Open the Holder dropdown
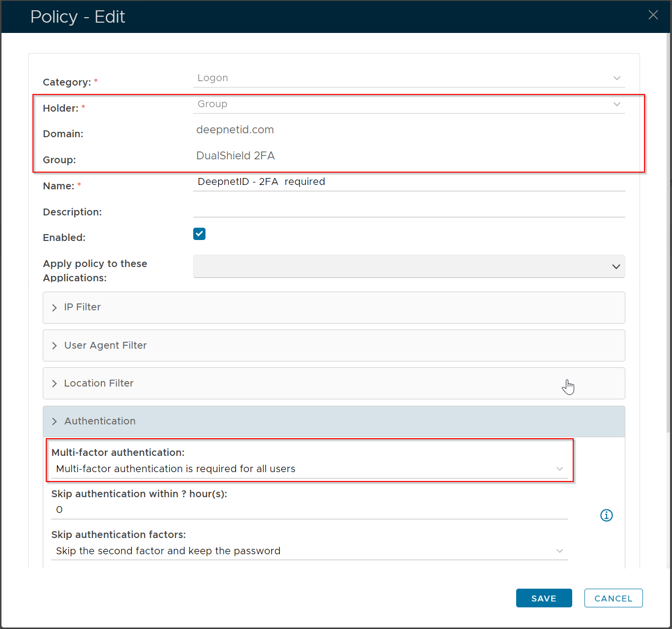The height and width of the screenshot is (629, 672). 408,104
